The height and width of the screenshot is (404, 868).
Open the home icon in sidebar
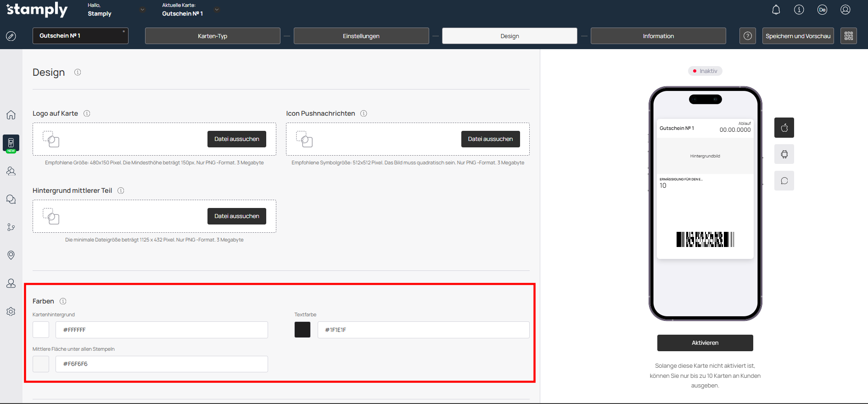(11, 115)
